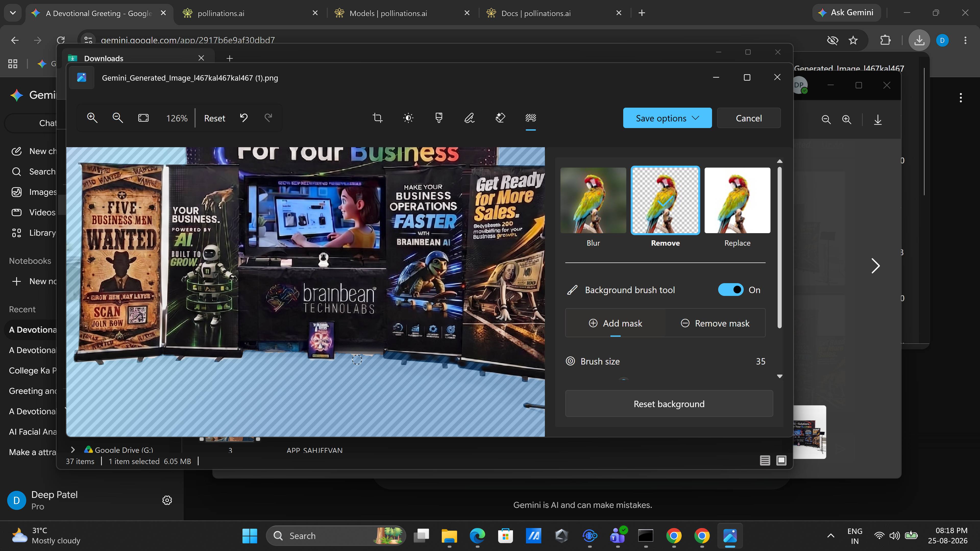
Task: Switch to the Remove mask tab
Action: (x=715, y=323)
